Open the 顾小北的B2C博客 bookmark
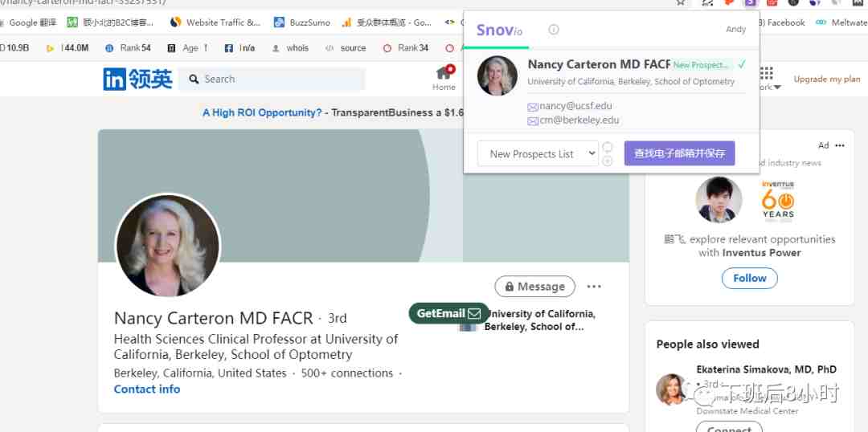 click(111, 22)
